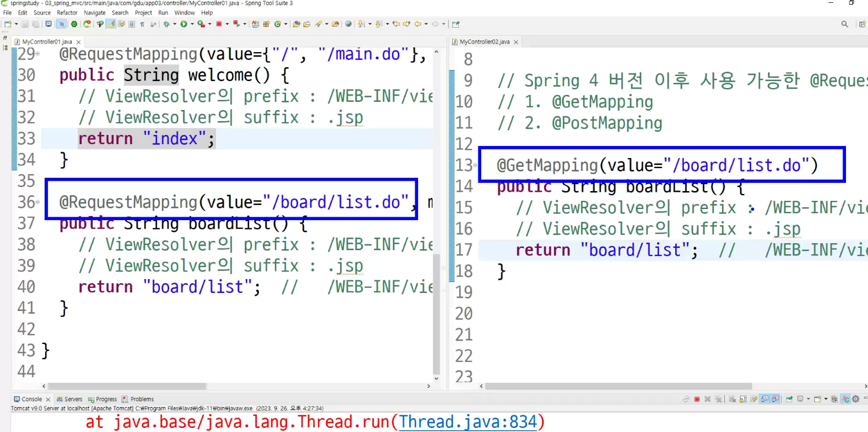Image resolution: width=868 pixels, height=432 pixels.
Task: Click the Search binoculars icon at top right
Action: point(845,24)
